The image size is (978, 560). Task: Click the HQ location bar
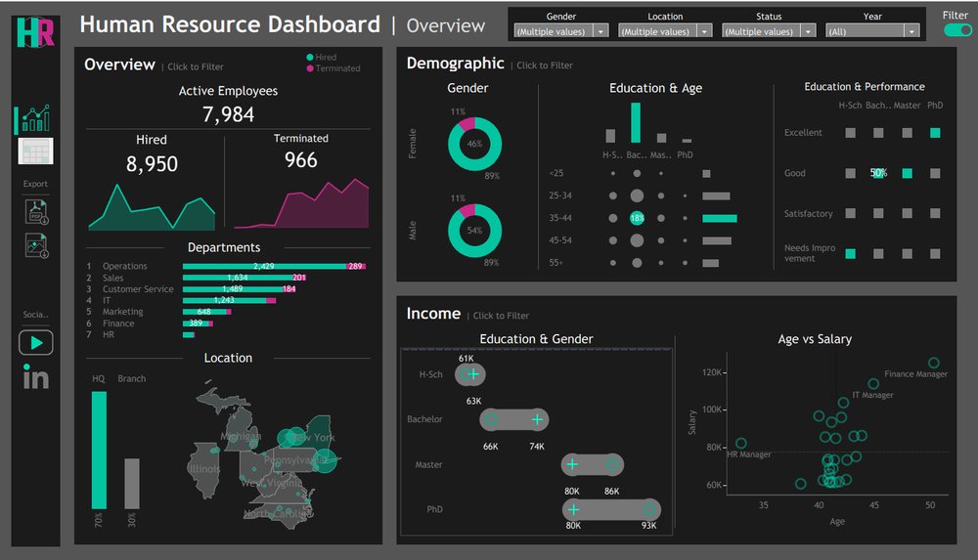(x=99, y=451)
